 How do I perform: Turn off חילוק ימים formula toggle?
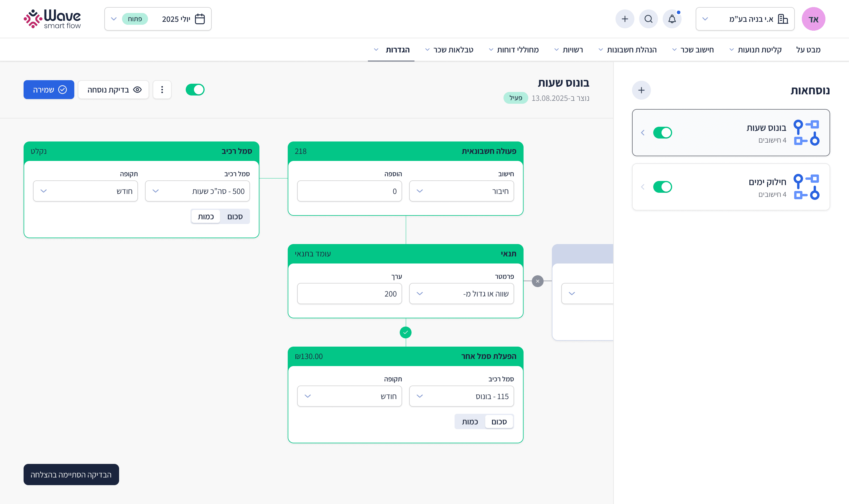(x=662, y=187)
